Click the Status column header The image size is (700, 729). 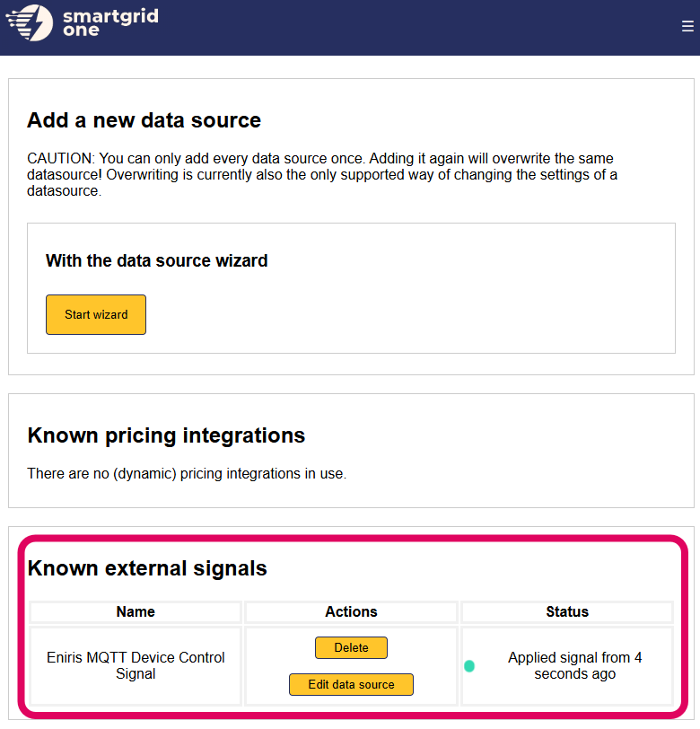pos(567,612)
